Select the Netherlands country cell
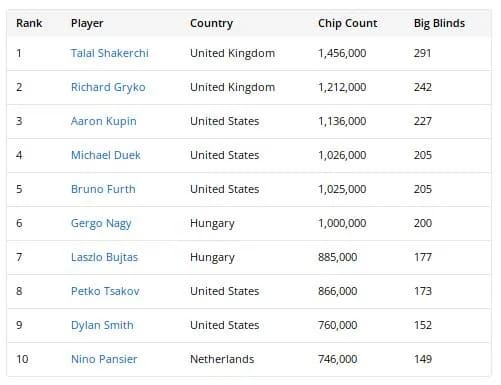 point(222,359)
